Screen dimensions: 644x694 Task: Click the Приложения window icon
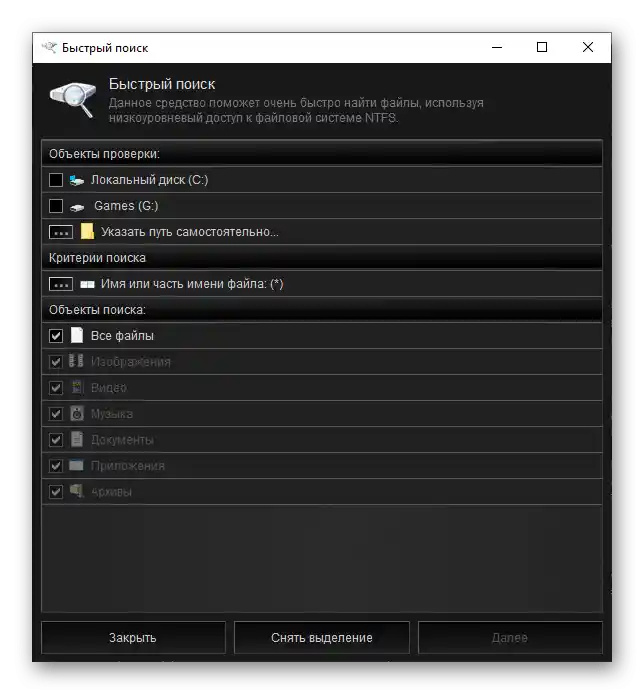tap(76, 465)
